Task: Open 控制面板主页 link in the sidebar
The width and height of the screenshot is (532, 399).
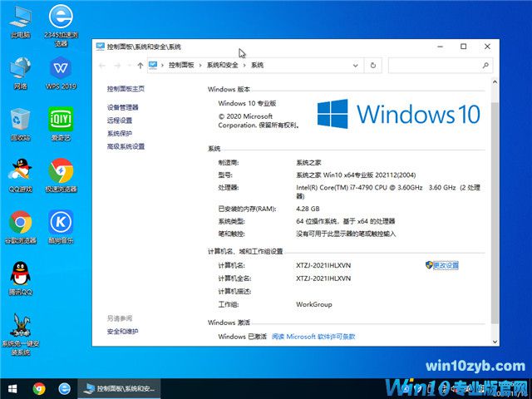Action: click(126, 89)
